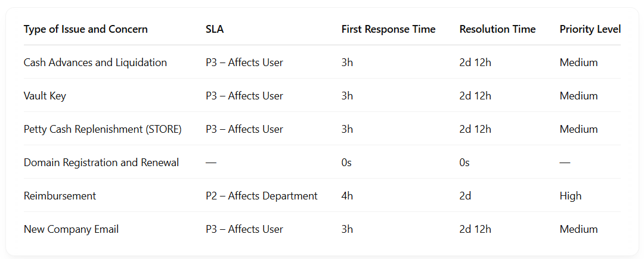Click Vault Key's 'P3 – Affects User' SLA cell

coord(244,96)
